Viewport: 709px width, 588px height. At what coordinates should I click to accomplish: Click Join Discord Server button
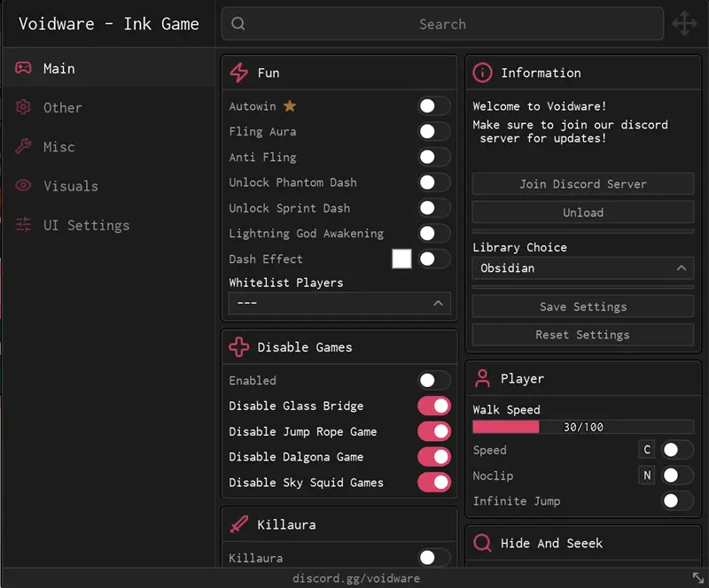pyautogui.click(x=583, y=184)
